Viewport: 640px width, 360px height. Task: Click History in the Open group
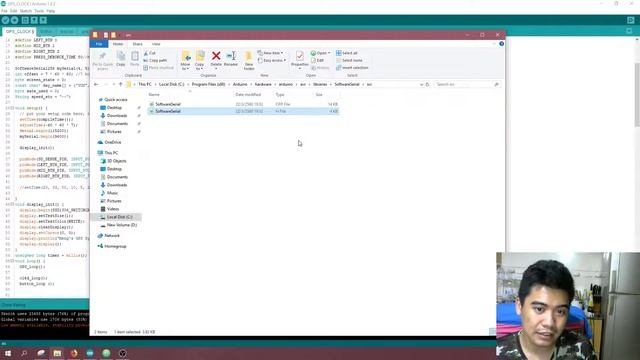(x=320, y=68)
